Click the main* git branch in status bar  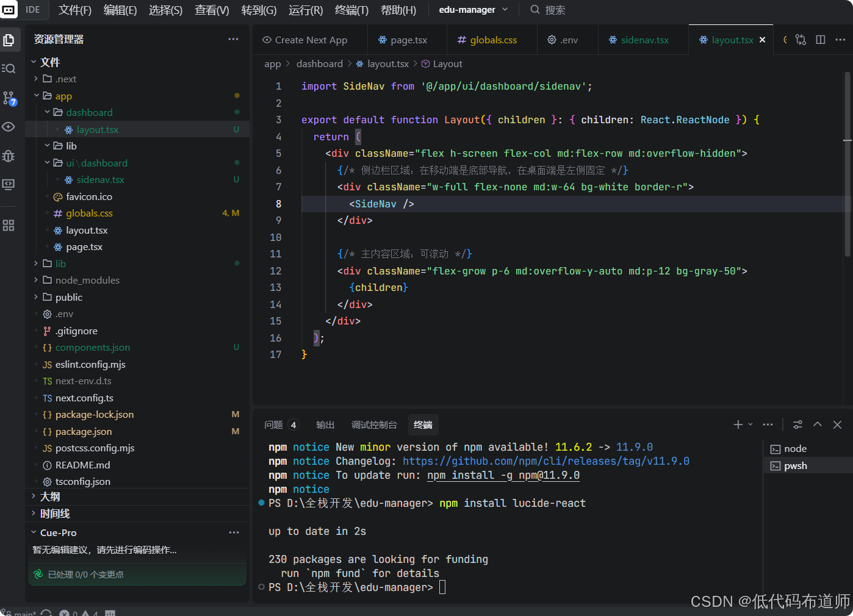19,613
